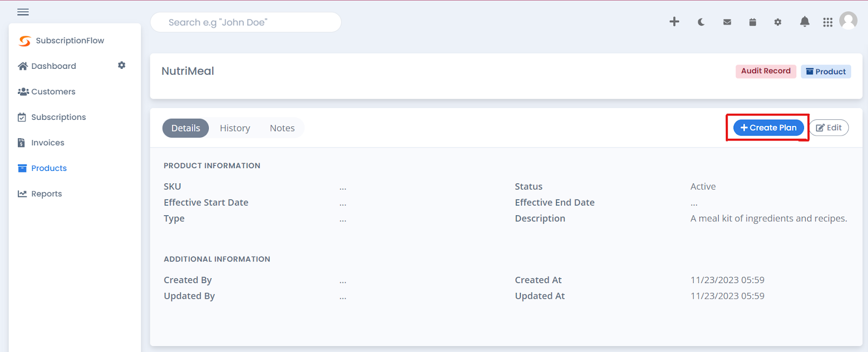Click the Active status value
Viewport: 868px width, 352px height.
[703, 187]
